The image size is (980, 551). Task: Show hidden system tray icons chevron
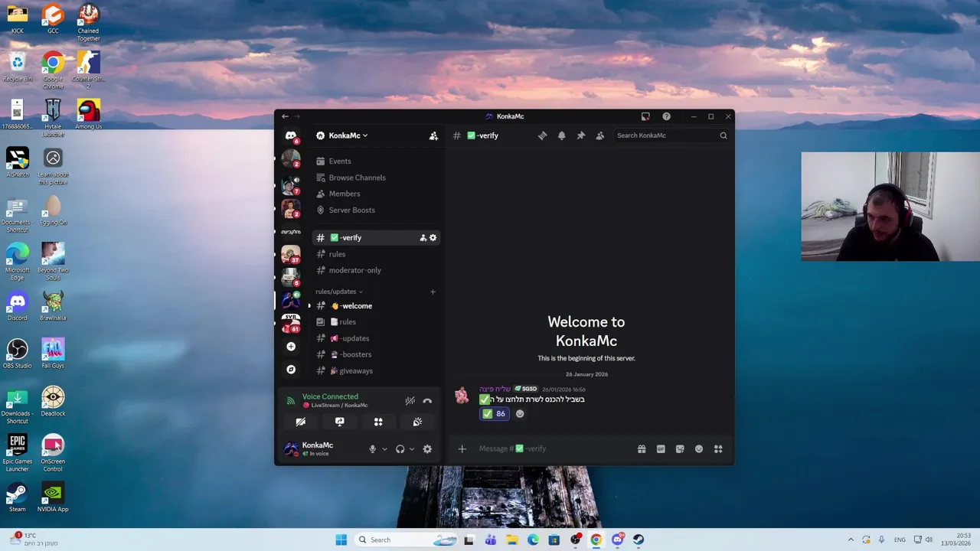(x=850, y=540)
